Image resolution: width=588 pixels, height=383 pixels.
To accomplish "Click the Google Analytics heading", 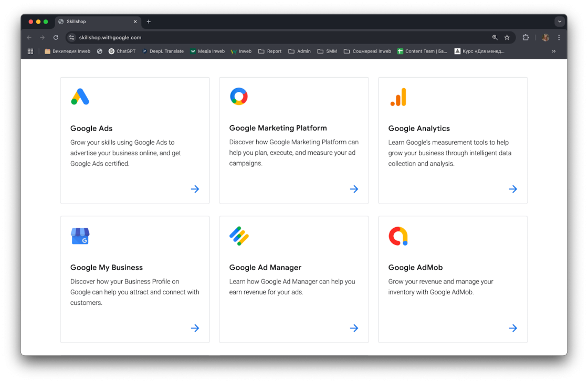I will pyautogui.click(x=419, y=128).
